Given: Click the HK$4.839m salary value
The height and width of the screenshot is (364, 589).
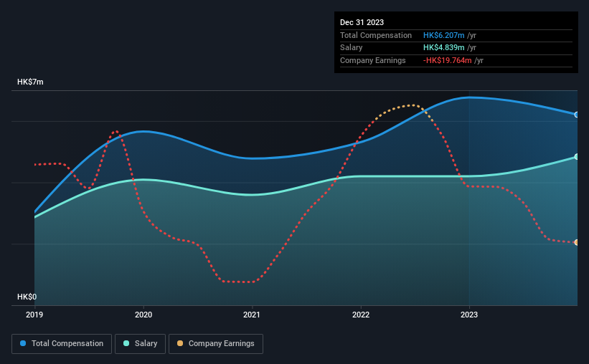Looking at the screenshot, I should pos(443,48).
